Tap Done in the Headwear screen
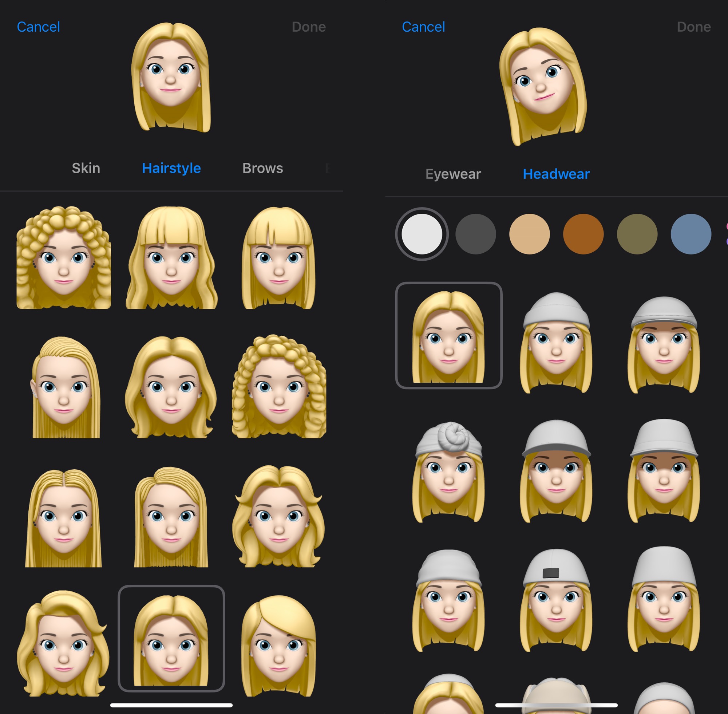The height and width of the screenshot is (714, 728). point(693,27)
